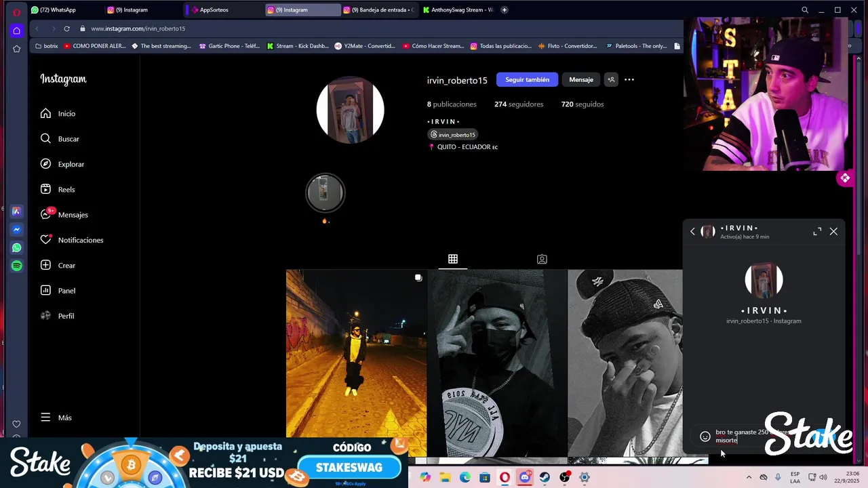The image size is (868, 488).
Task: Reload the current page
Action: pyautogui.click(x=66, y=28)
